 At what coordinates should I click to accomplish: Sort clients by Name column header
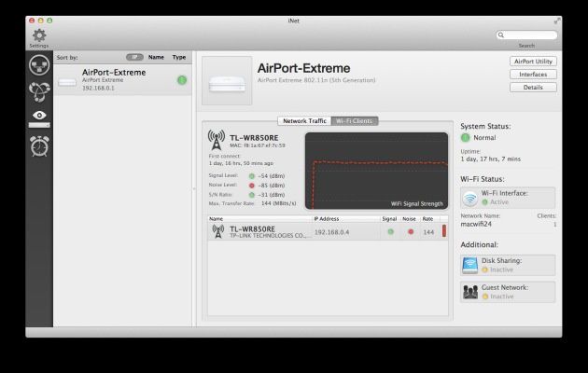[259, 219]
